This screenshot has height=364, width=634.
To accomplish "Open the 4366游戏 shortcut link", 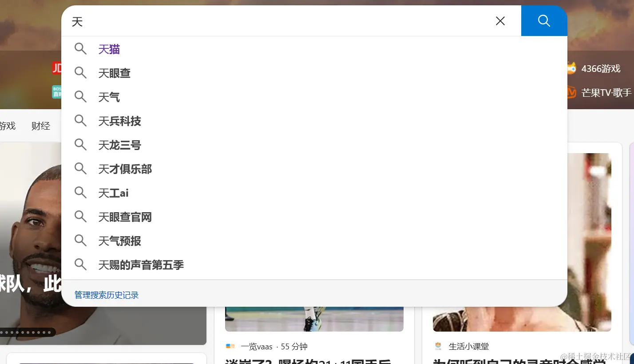I will [x=601, y=69].
